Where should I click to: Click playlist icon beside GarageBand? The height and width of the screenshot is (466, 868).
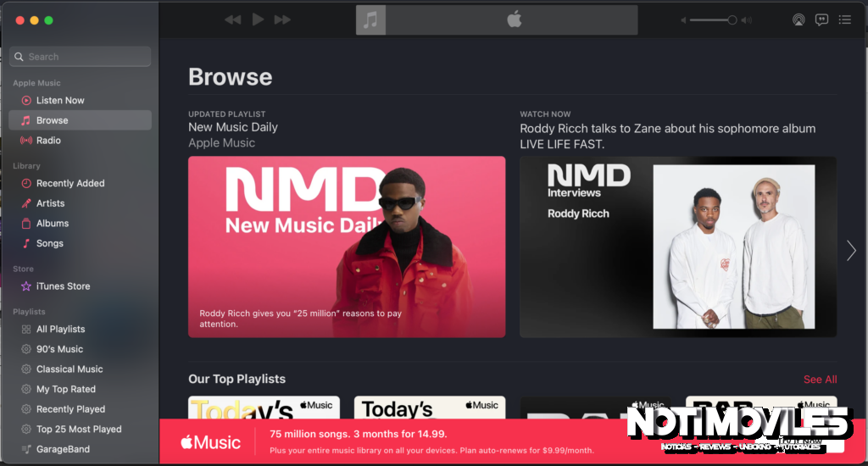26,449
